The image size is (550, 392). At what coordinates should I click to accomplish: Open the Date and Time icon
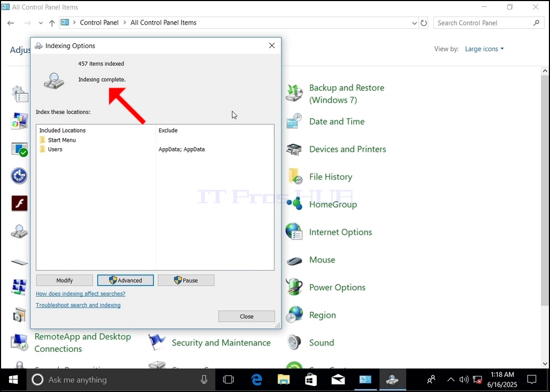click(294, 121)
